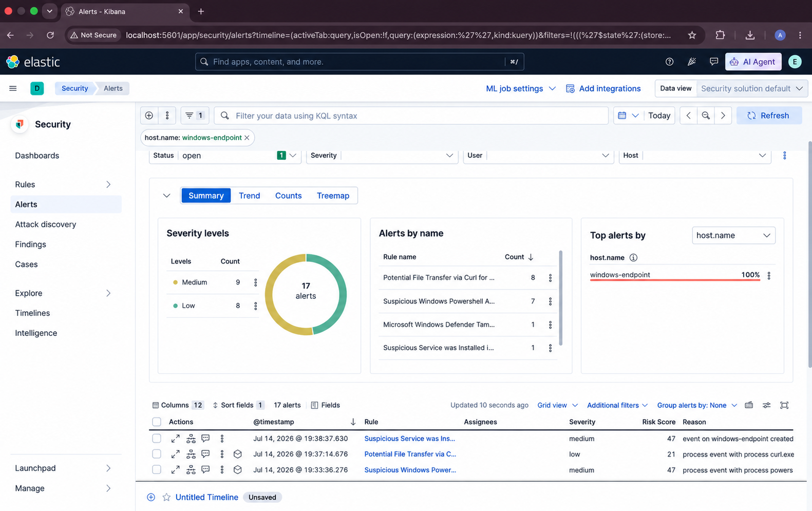Image resolution: width=812 pixels, height=511 pixels.
Task: Open Medium severity row actions
Action: pyautogui.click(x=255, y=282)
